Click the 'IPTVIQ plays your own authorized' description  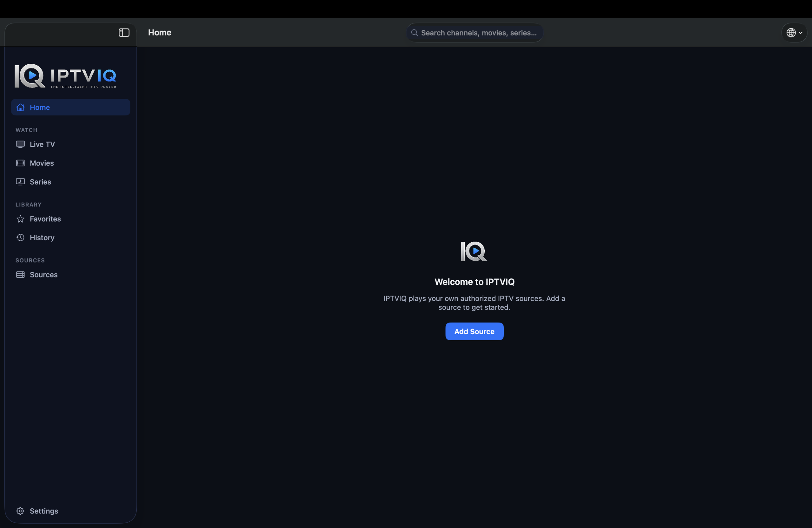(474, 303)
